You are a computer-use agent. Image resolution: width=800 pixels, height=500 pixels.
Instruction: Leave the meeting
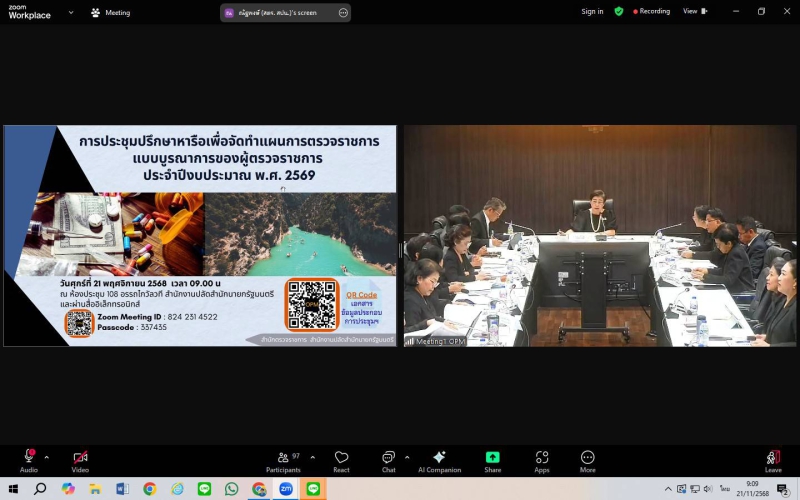(x=773, y=458)
